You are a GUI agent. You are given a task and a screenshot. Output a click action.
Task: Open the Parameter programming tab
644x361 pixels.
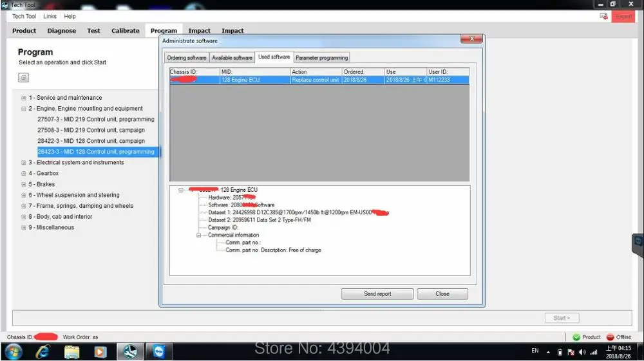click(x=321, y=58)
